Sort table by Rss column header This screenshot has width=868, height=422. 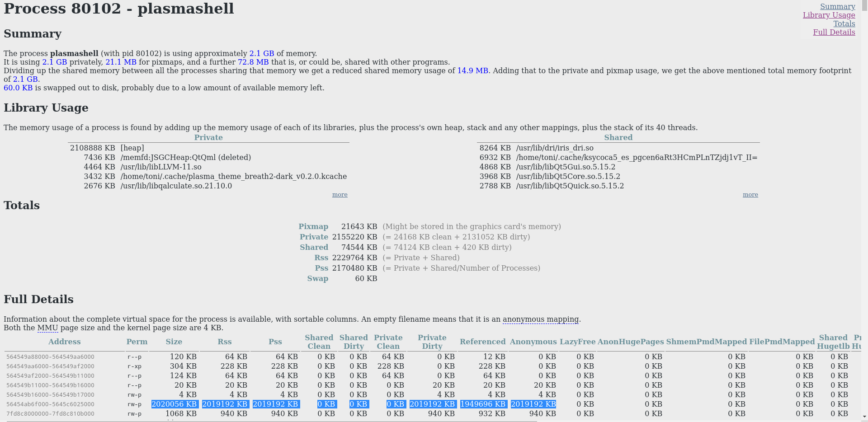click(x=225, y=342)
